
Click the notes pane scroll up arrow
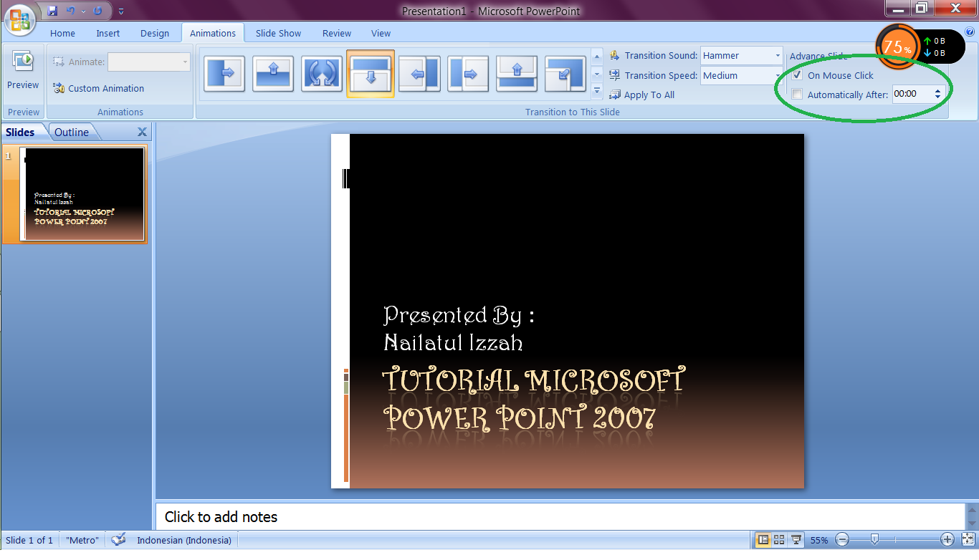[x=972, y=508]
